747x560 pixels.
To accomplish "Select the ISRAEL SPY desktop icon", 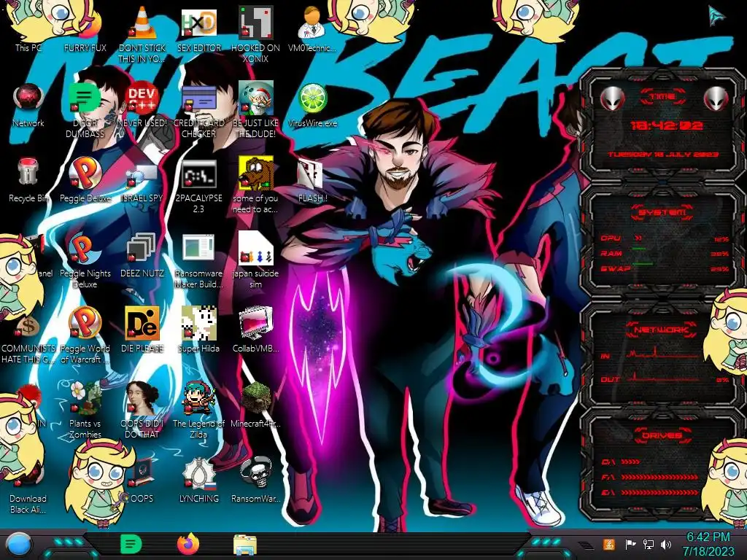I will [142, 183].
